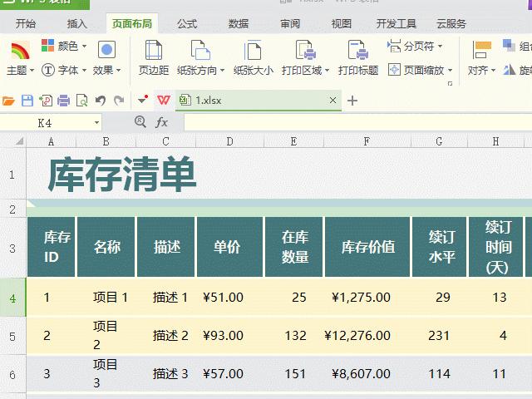Open the 云服务 ribbon tab
The image size is (532, 399).
(451, 24)
